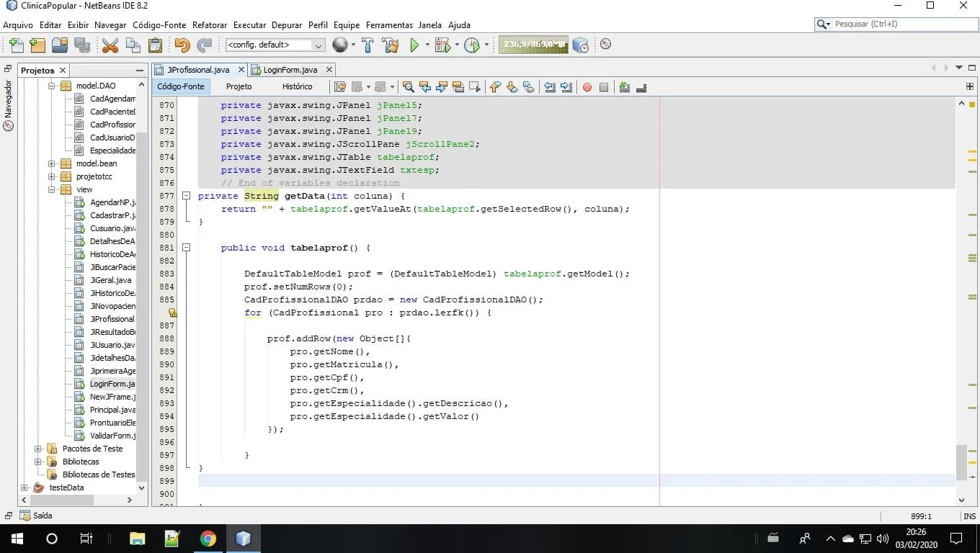Collapse the code fold at getData method
Image resolution: width=980 pixels, height=553 pixels.
(x=186, y=196)
